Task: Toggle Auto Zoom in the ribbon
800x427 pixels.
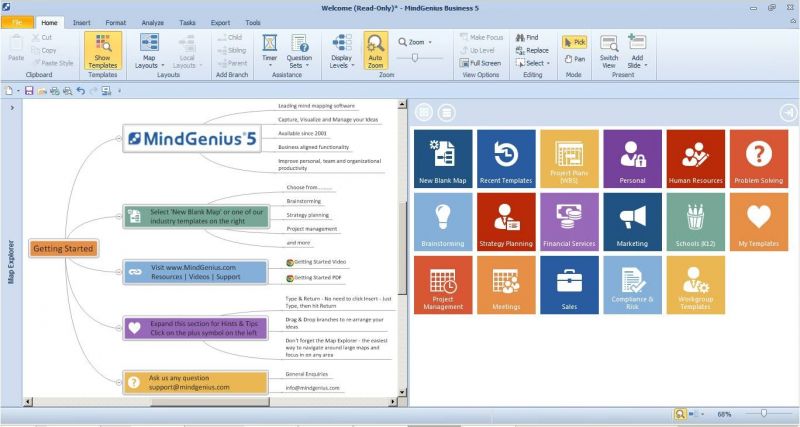Action: click(x=376, y=51)
